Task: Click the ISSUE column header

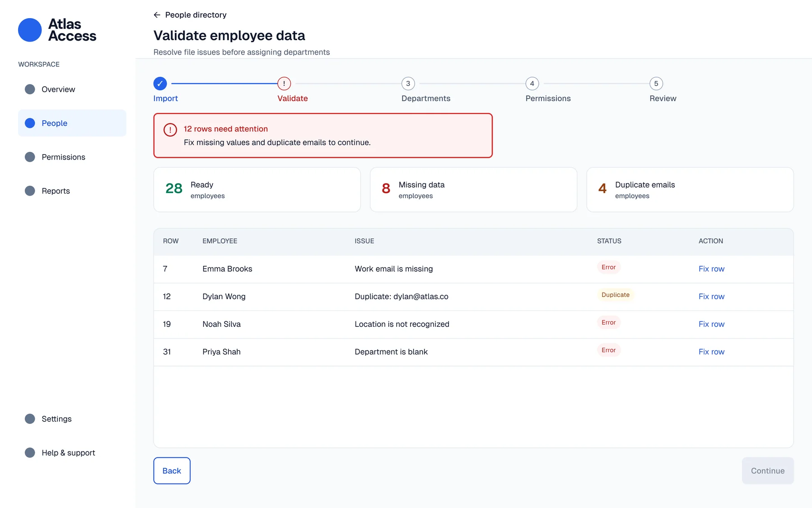Action: pyautogui.click(x=364, y=241)
